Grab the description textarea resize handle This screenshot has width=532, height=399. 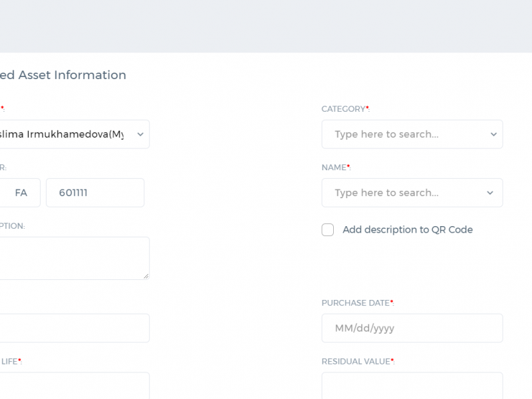(x=146, y=276)
